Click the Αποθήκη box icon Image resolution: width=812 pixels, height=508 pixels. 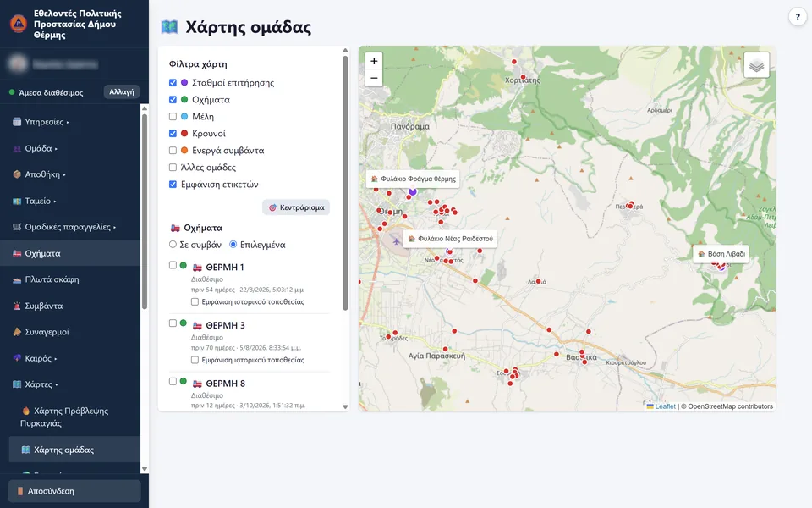point(17,174)
